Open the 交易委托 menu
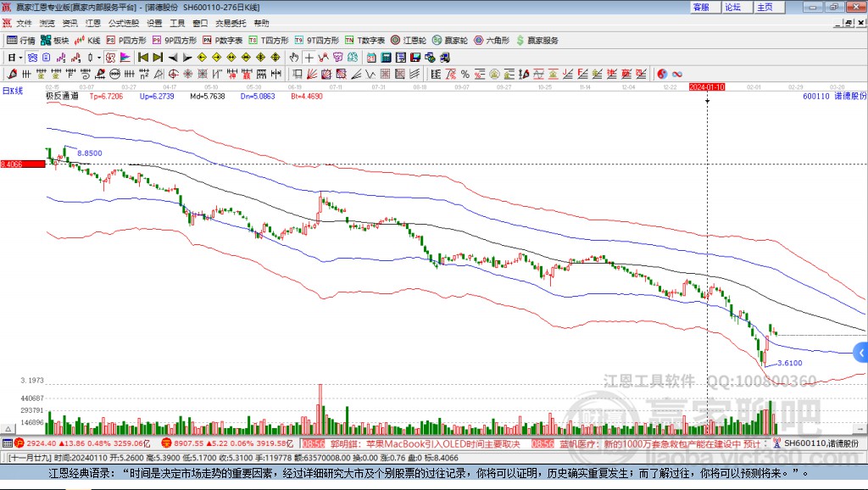Image resolution: width=868 pixels, height=490 pixels. (x=231, y=23)
